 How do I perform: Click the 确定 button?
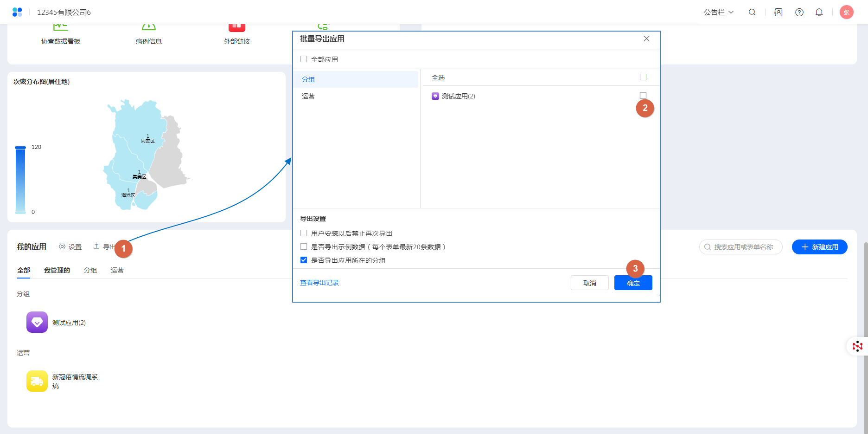point(633,283)
